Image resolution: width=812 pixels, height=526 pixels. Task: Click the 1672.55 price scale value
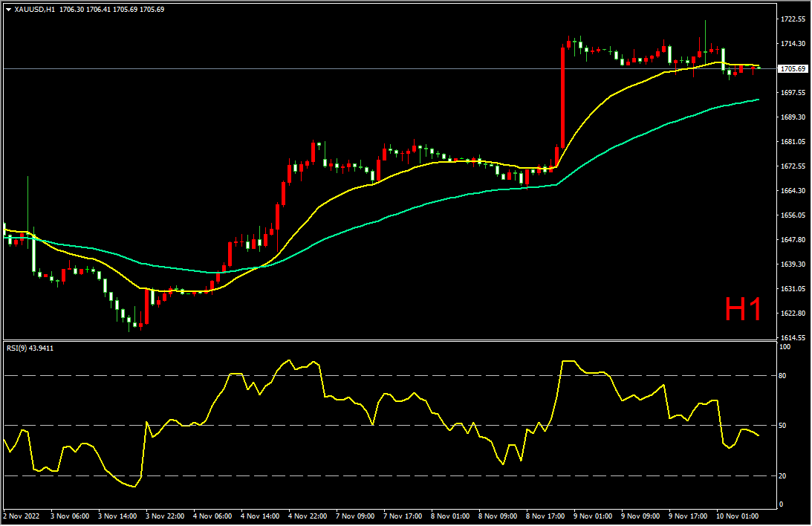point(793,166)
